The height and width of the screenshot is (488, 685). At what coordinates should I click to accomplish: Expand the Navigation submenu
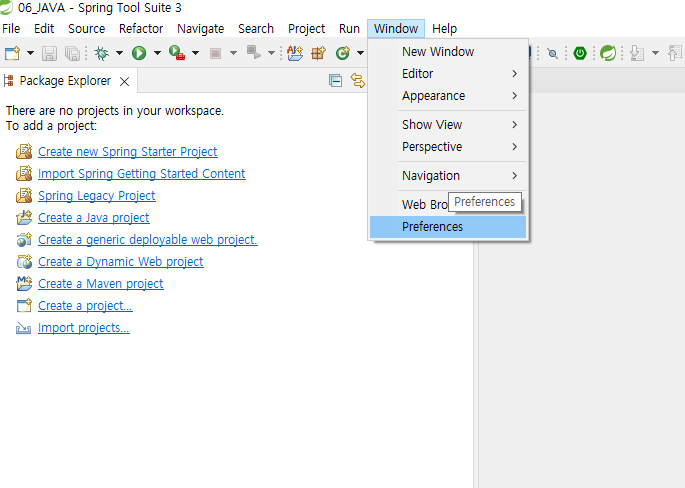tap(448, 176)
